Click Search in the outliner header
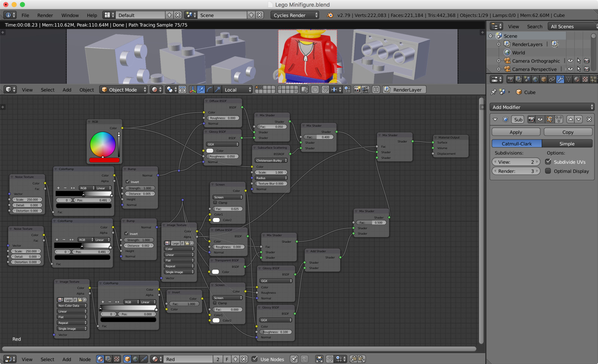 [x=534, y=27]
